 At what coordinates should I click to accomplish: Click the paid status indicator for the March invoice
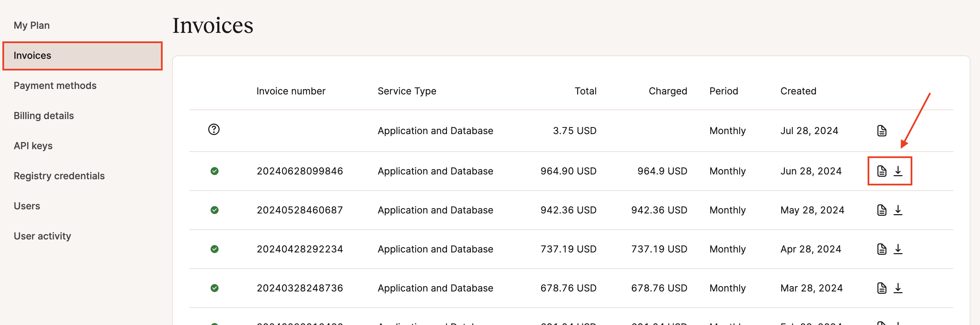pyautogui.click(x=214, y=288)
